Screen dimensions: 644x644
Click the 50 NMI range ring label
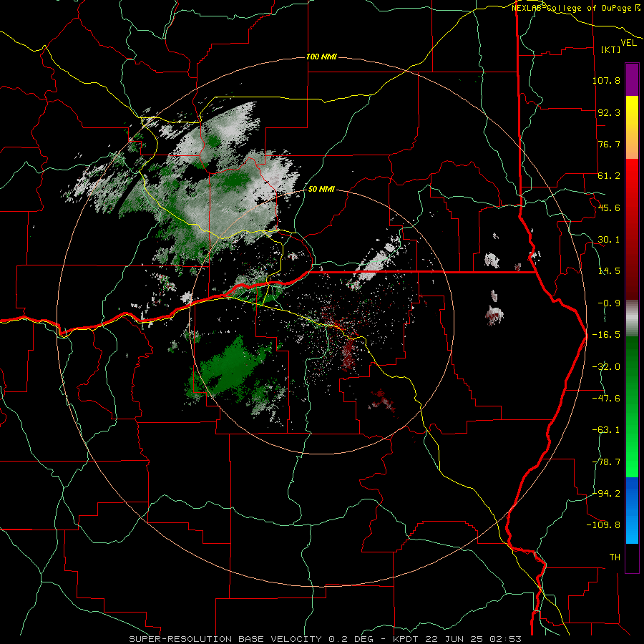pos(321,189)
